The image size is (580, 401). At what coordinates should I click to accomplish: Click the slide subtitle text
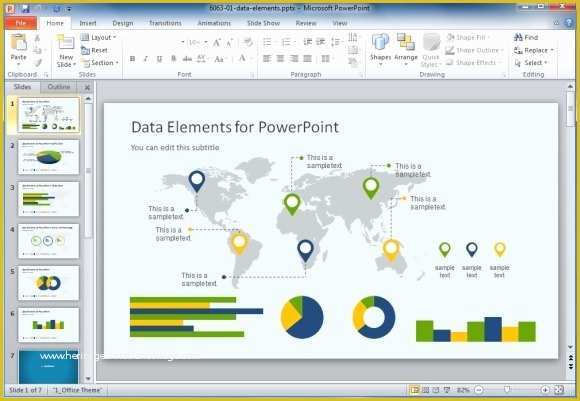(x=175, y=148)
